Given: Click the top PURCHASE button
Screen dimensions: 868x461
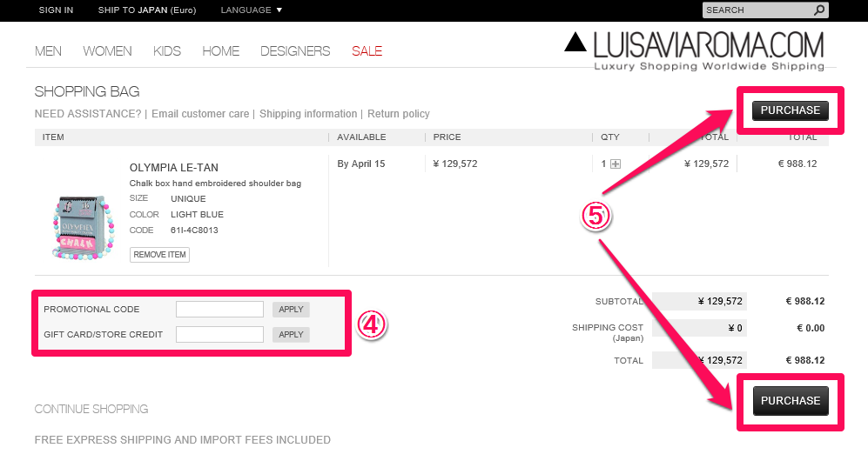Looking at the screenshot, I should point(790,110).
